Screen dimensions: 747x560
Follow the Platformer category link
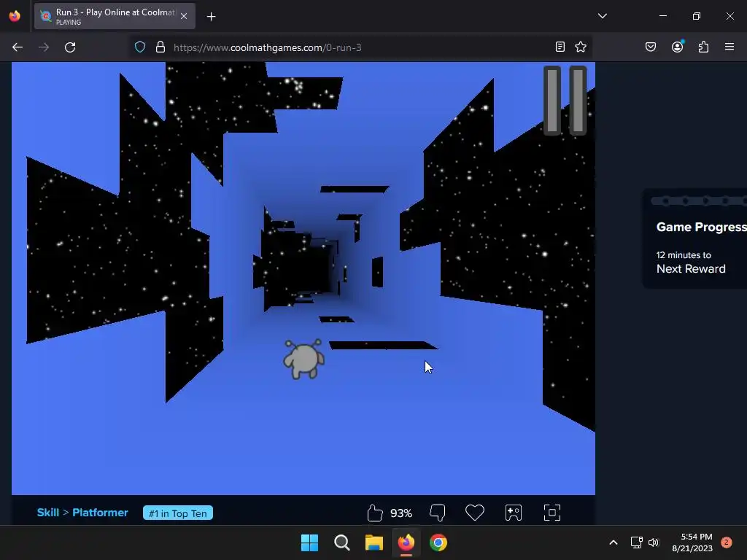point(100,513)
